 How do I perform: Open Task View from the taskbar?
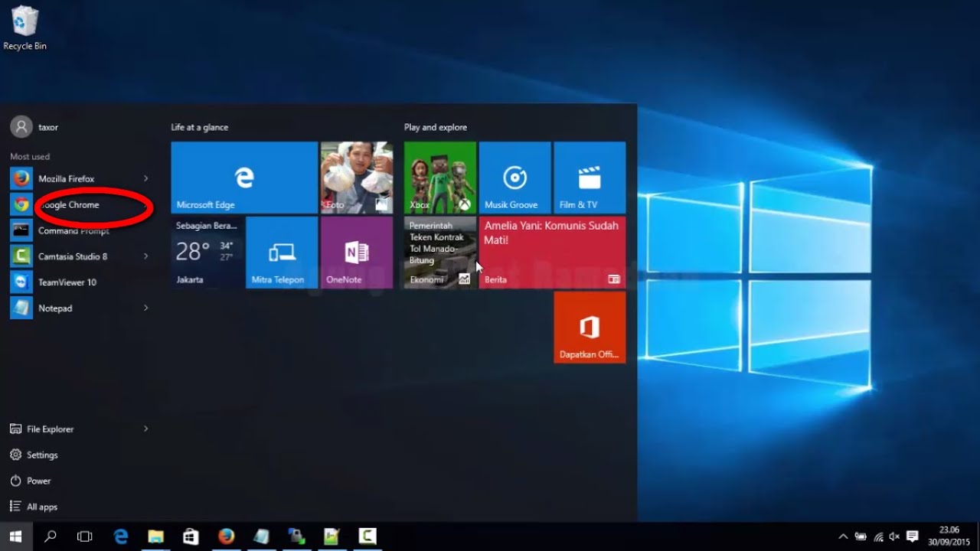[85, 536]
